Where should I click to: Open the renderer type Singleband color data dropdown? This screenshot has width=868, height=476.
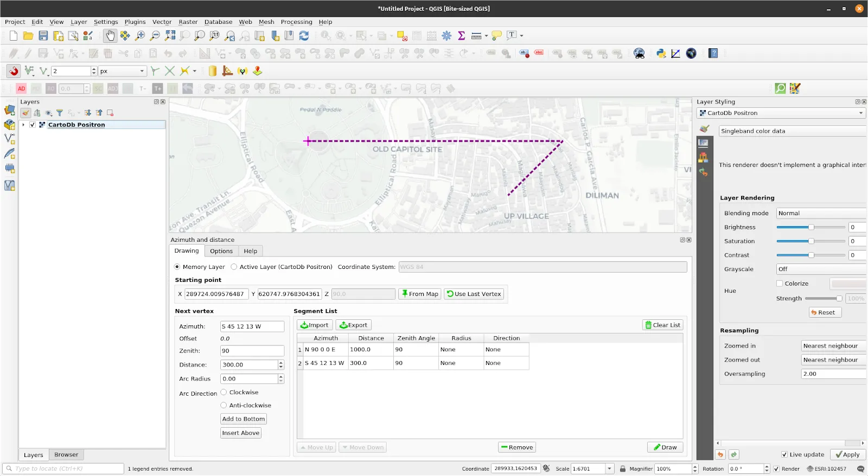792,131
